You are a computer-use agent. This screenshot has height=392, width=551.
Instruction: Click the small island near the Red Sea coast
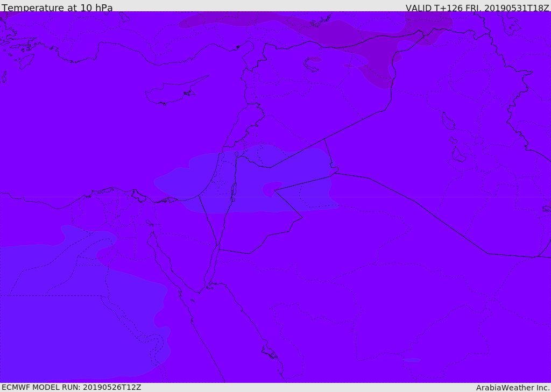[269, 352]
